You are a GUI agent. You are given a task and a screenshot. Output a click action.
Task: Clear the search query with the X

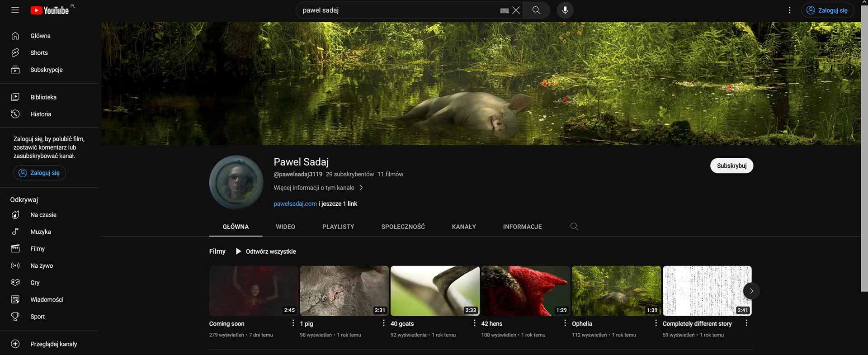tap(516, 10)
